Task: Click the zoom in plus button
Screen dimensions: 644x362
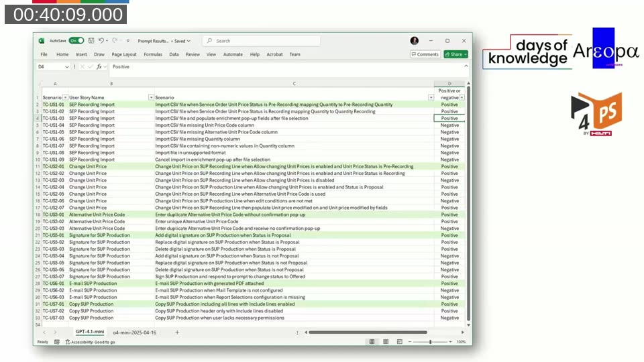Action: click(450, 341)
